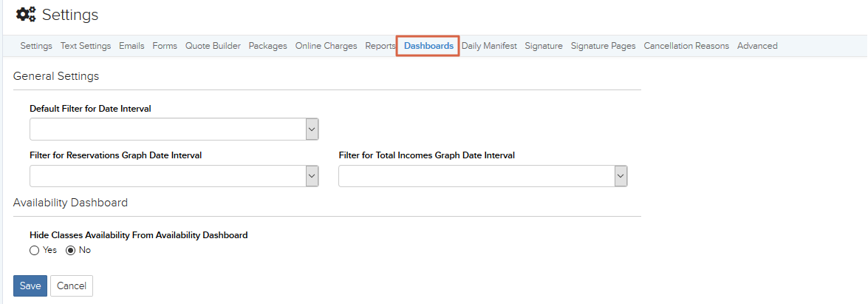Switch to the Cancellation Reasons tab
The width and height of the screenshot is (868, 304).
click(x=686, y=46)
